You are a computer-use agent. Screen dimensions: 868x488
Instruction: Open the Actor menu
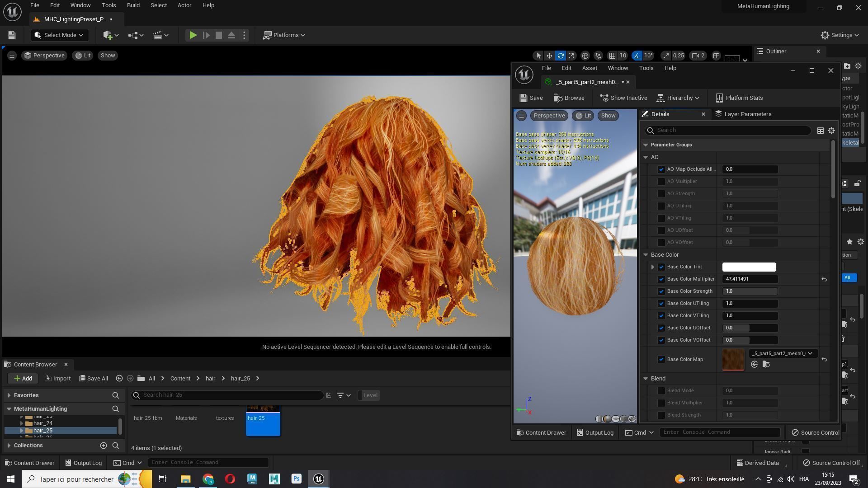pos(184,5)
